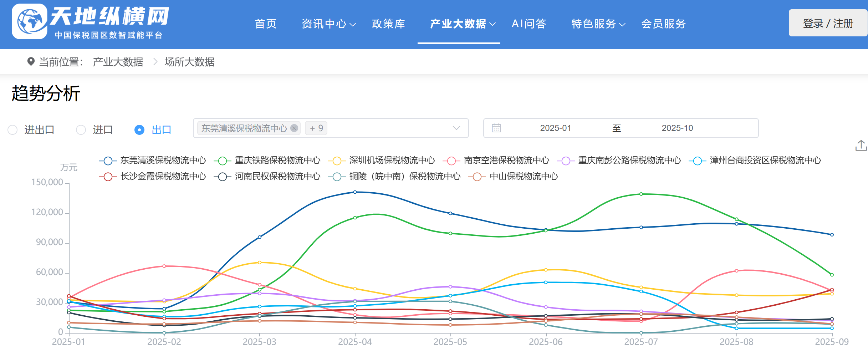868x361 pixels.
Task: Expand the logistics center selector dropdown arrow
Action: (456, 128)
